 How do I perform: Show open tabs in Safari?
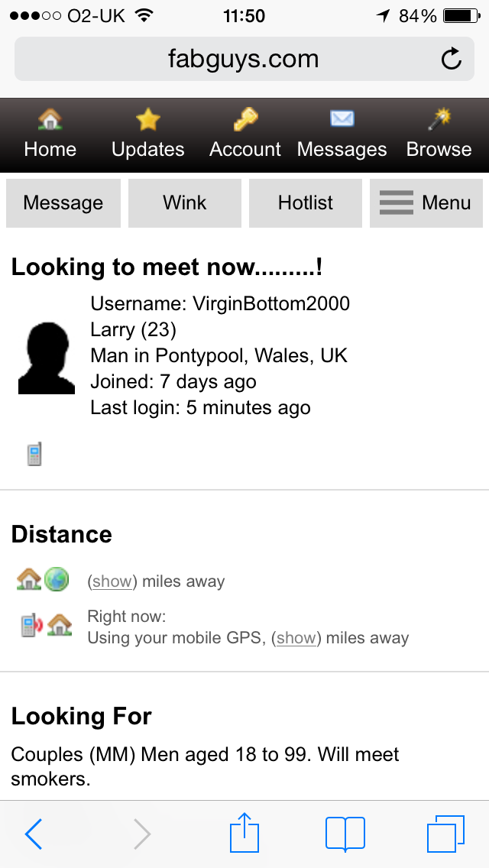point(445,834)
